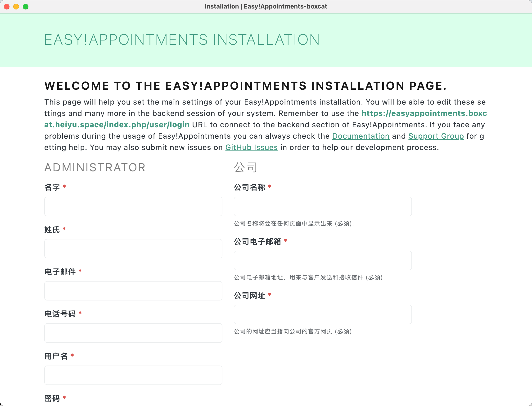Click the 公司电子邮箱 hint text below its field
This screenshot has height=406, width=532.
click(x=309, y=277)
